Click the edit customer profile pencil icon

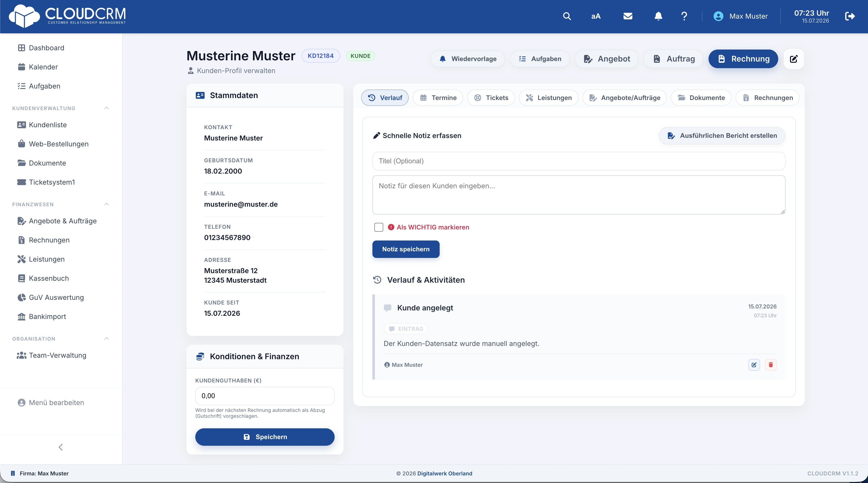point(793,59)
